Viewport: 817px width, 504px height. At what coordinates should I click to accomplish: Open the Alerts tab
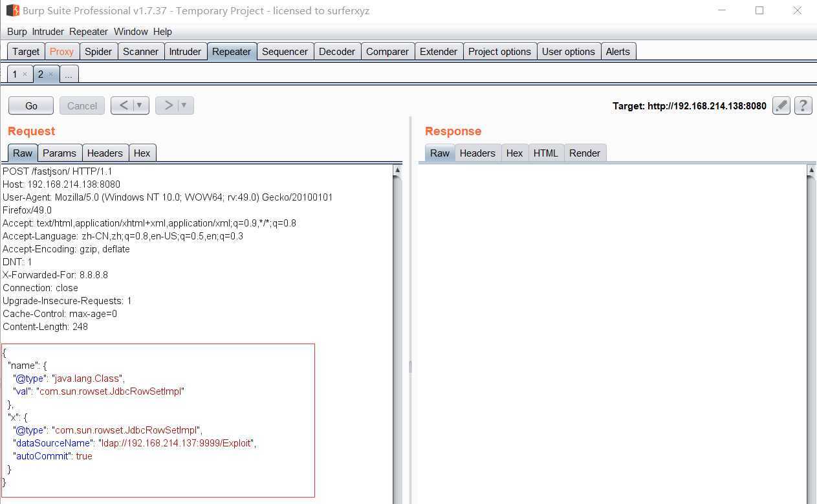(x=618, y=52)
